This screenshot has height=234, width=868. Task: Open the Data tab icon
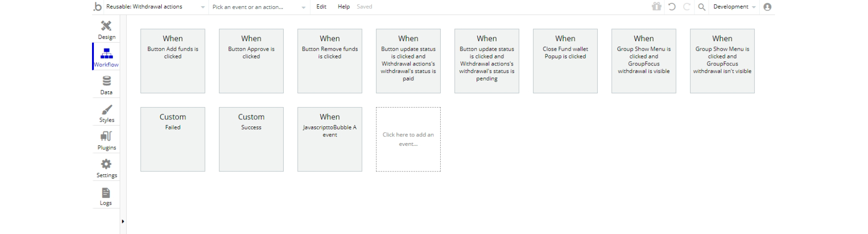click(106, 81)
